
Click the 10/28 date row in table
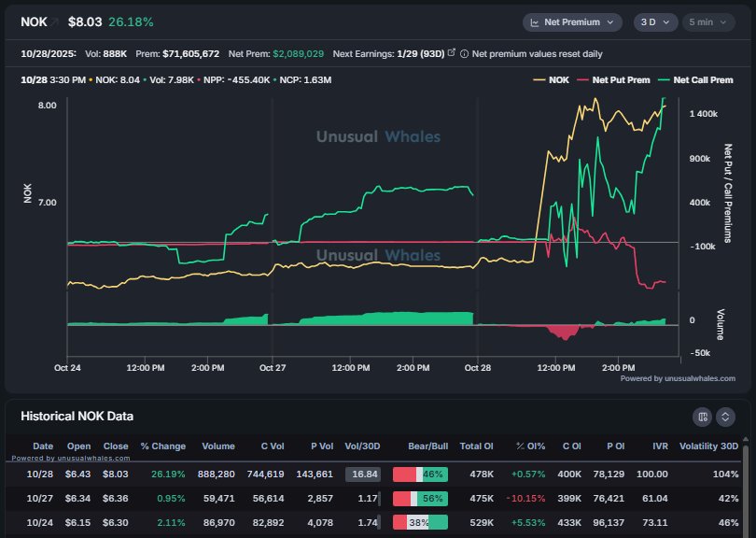pos(43,474)
